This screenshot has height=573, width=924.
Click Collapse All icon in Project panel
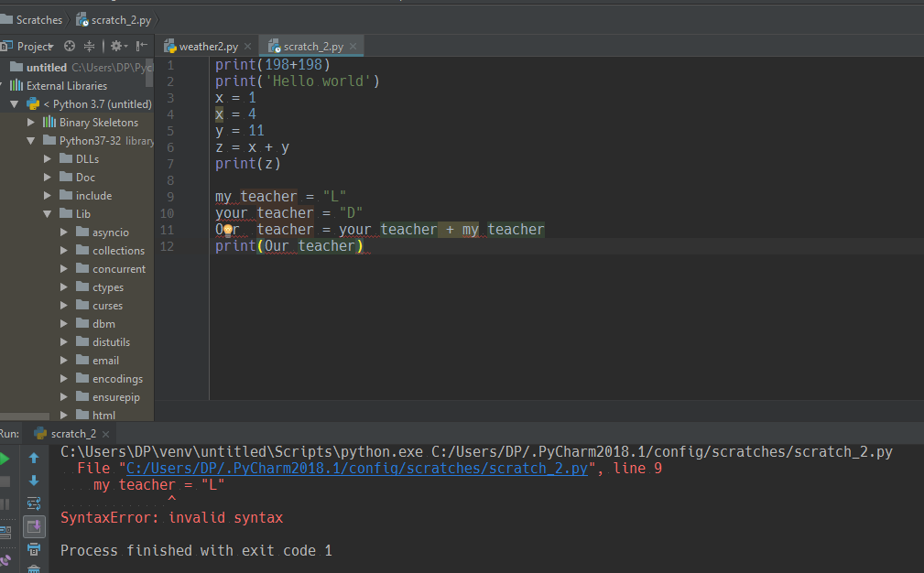pos(89,46)
